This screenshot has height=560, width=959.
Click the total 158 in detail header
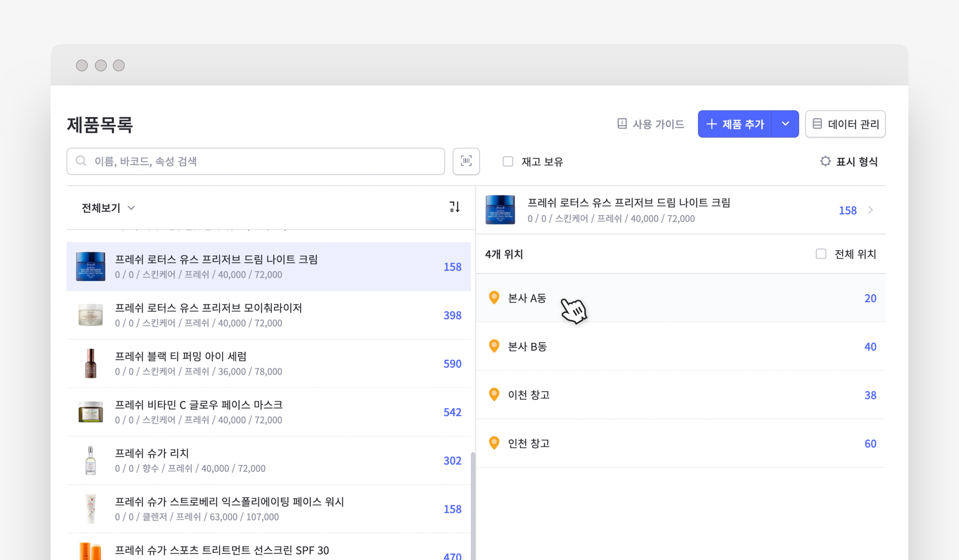tap(848, 210)
